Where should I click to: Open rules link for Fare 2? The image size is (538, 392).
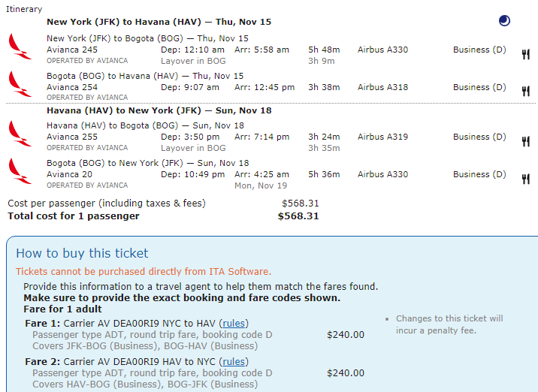(234, 362)
